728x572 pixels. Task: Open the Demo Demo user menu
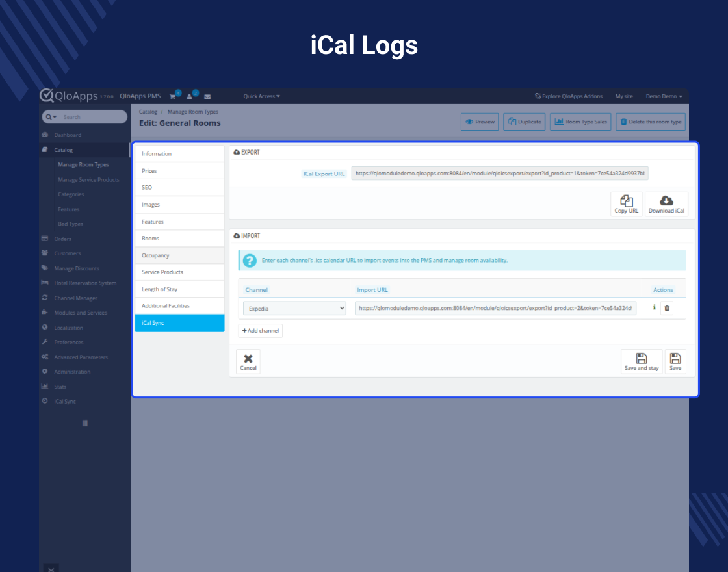click(x=664, y=96)
